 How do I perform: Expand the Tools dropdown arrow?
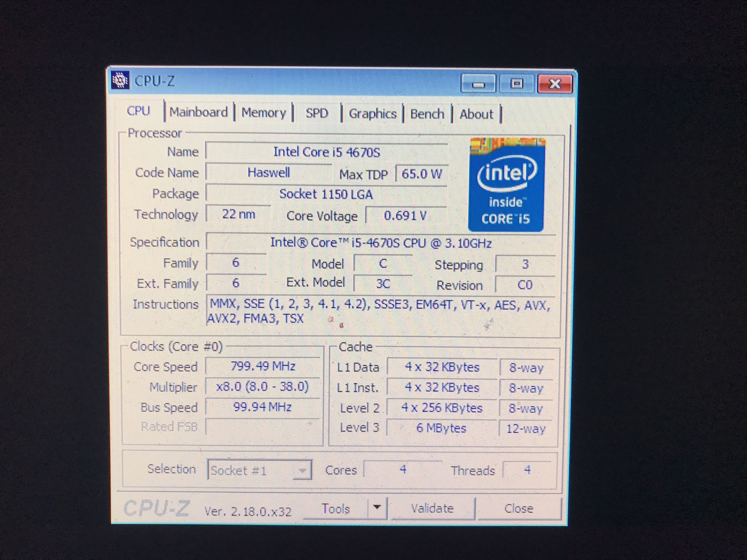377,508
